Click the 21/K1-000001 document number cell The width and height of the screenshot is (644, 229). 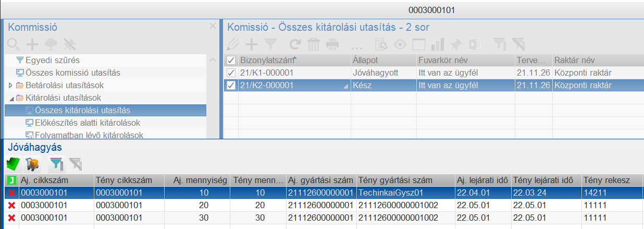(x=293, y=73)
